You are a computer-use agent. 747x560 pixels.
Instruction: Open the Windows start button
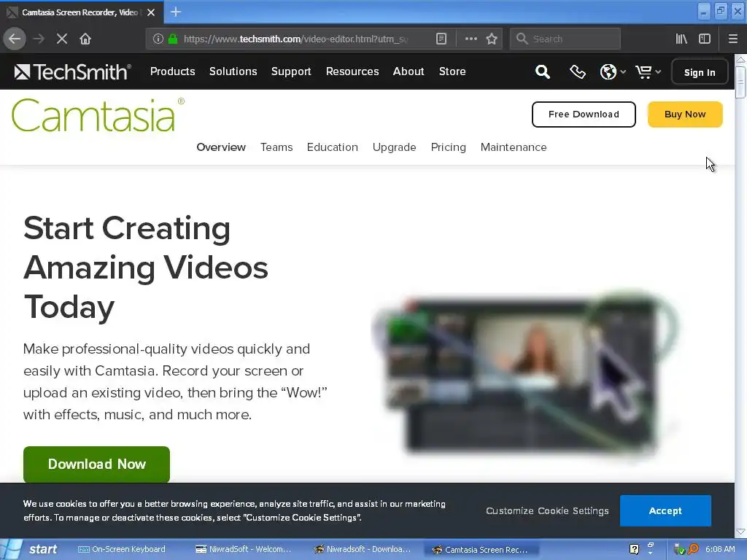[32, 549]
